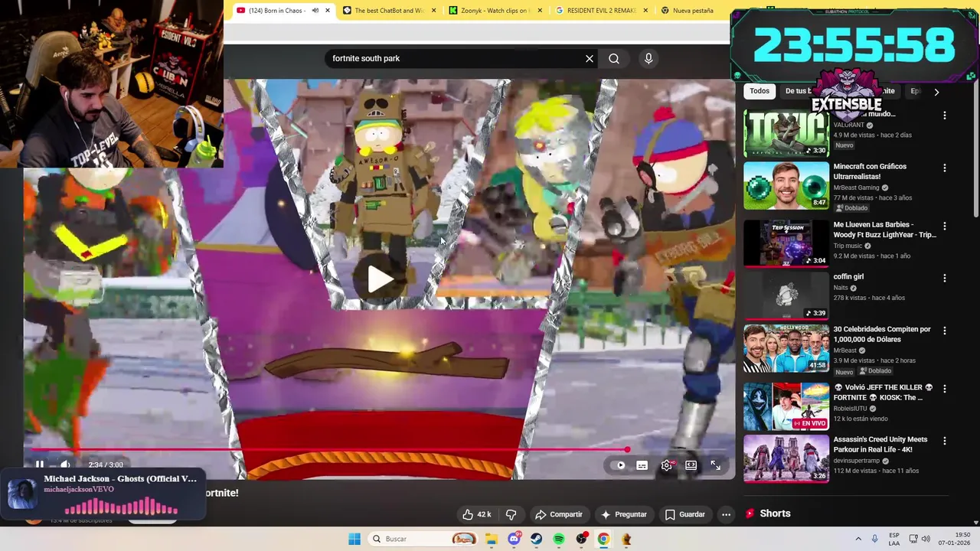
Task: Close the RESIDENT EVIL 2 REMAKE tab
Action: point(645,11)
